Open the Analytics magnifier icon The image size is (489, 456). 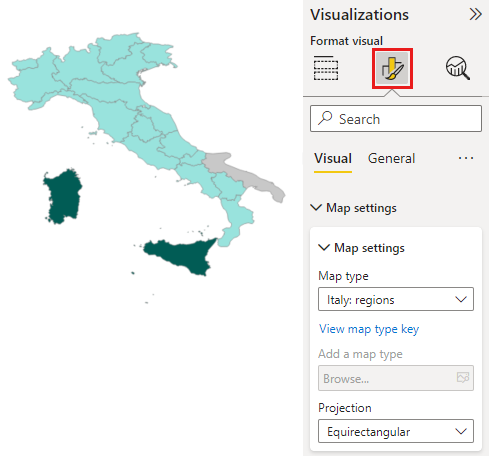458,68
